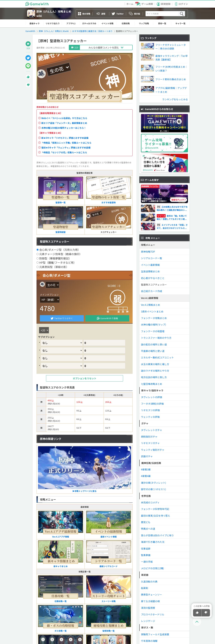Open イベント攻略 nav menu

[x=107, y=24]
